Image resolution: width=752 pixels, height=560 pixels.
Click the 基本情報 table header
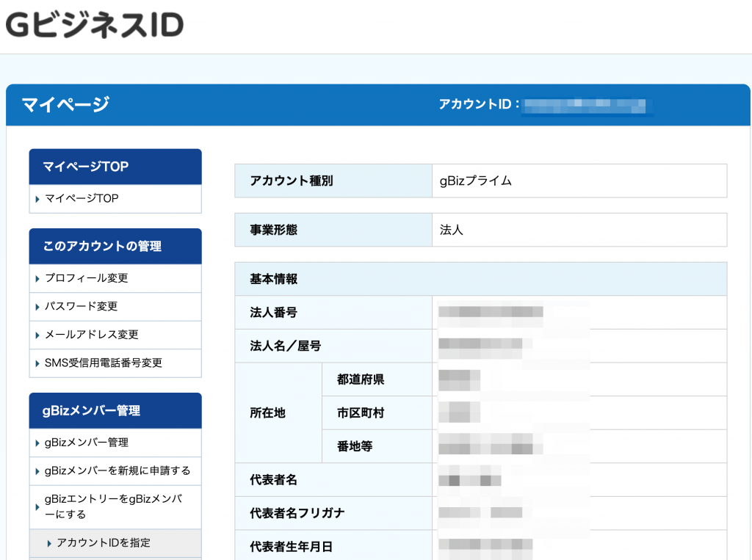(480, 279)
